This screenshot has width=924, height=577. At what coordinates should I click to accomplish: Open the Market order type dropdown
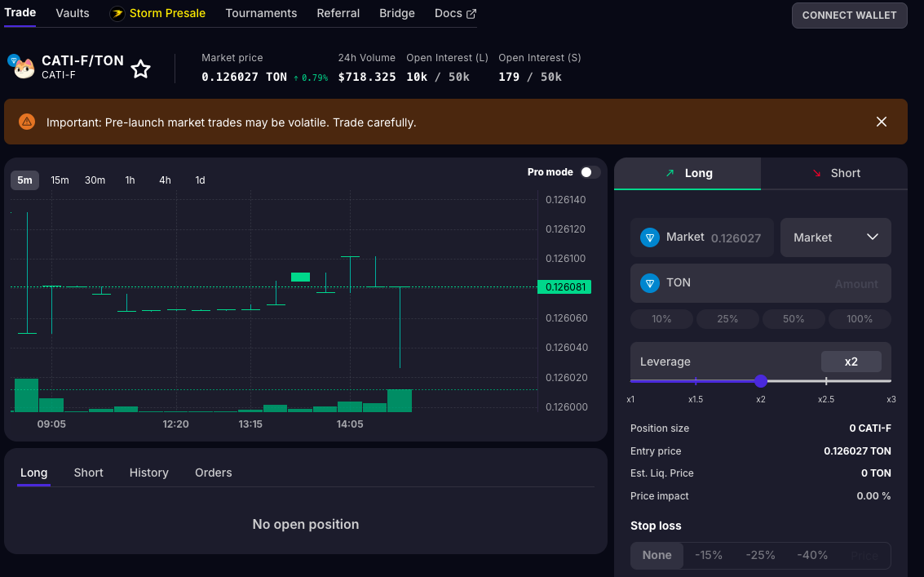coord(835,237)
